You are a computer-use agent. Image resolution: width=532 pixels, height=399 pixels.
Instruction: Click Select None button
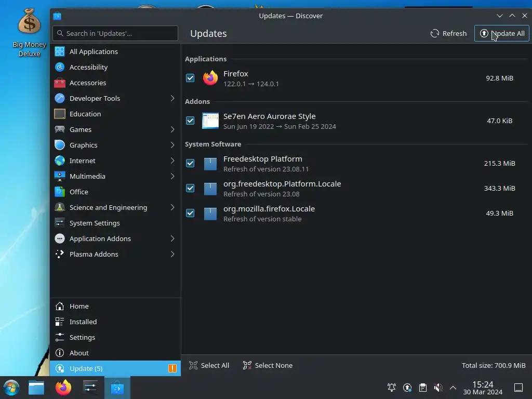coord(268,365)
